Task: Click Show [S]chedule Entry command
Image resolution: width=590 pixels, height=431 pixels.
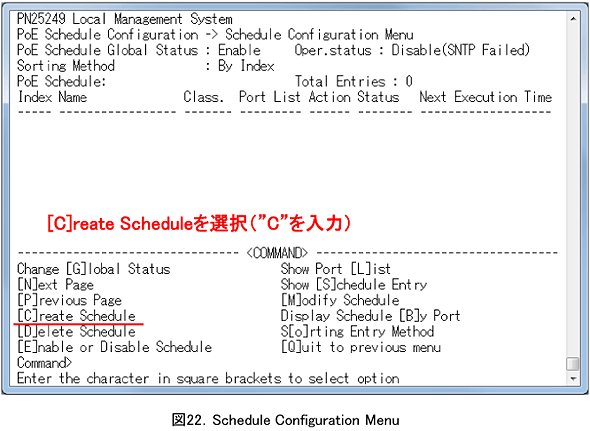Action: [354, 285]
